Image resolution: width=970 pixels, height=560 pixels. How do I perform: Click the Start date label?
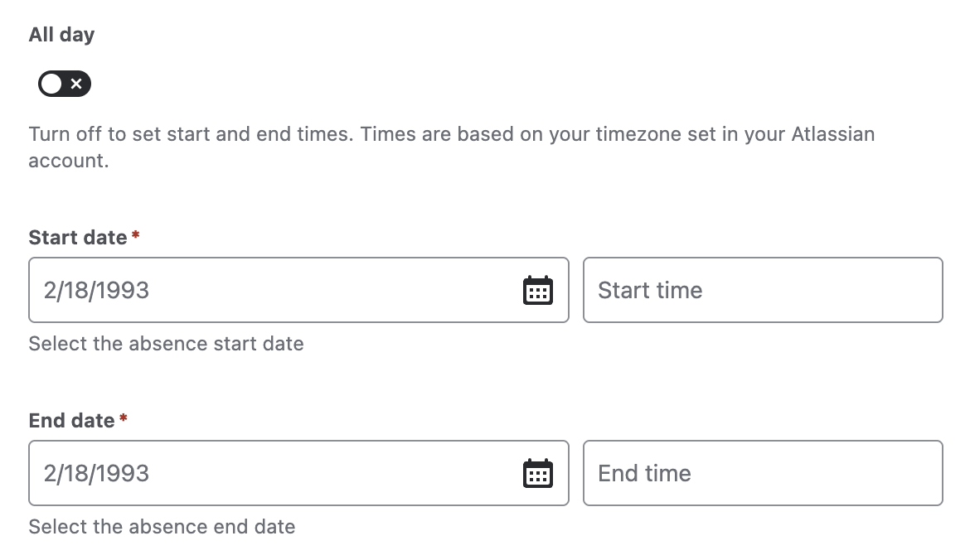coord(78,238)
